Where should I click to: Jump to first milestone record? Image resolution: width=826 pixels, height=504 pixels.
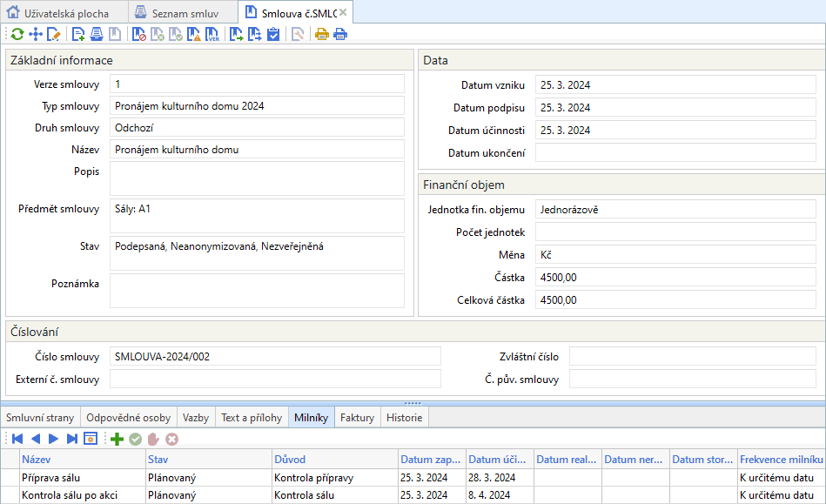17,439
